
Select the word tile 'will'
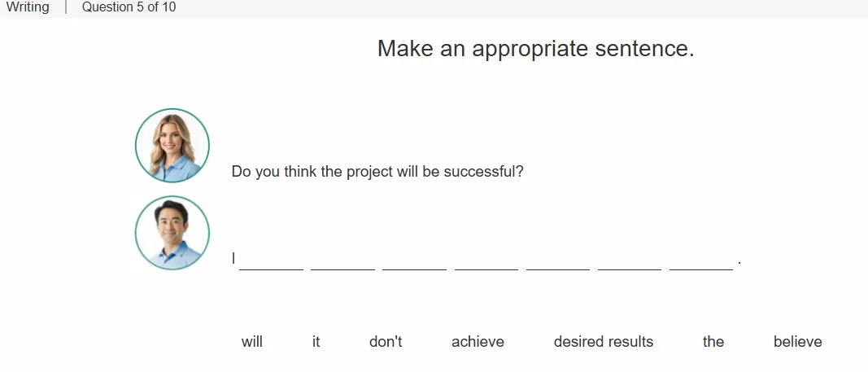pos(252,342)
